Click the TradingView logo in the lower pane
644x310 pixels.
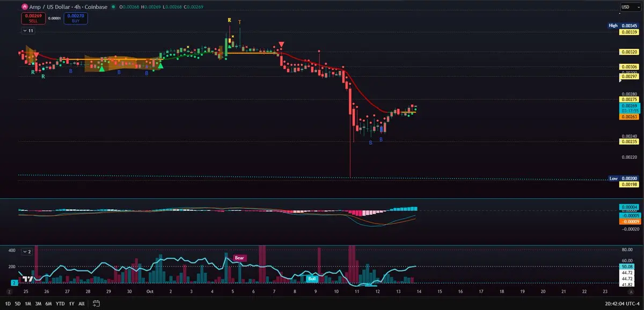coord(28,279)
